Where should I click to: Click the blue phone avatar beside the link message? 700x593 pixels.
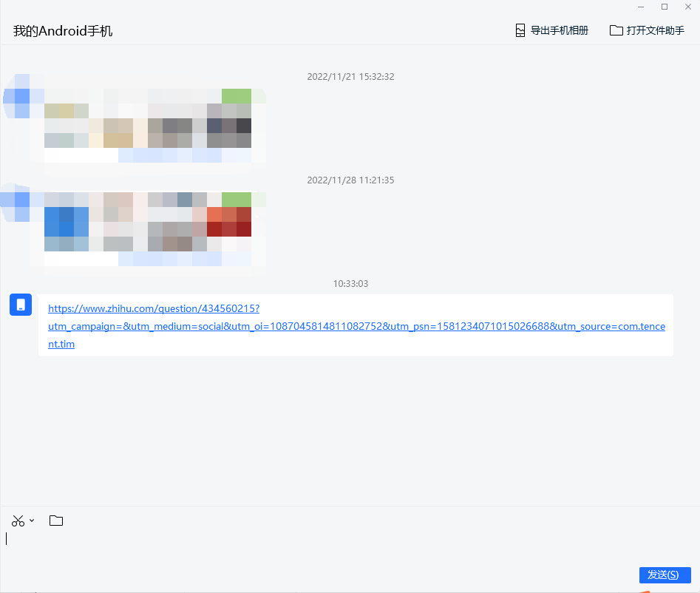(20, 305)
